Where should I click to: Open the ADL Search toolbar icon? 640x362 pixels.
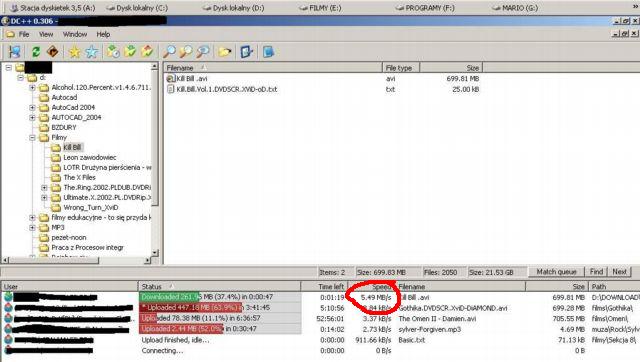coord(186,52)
